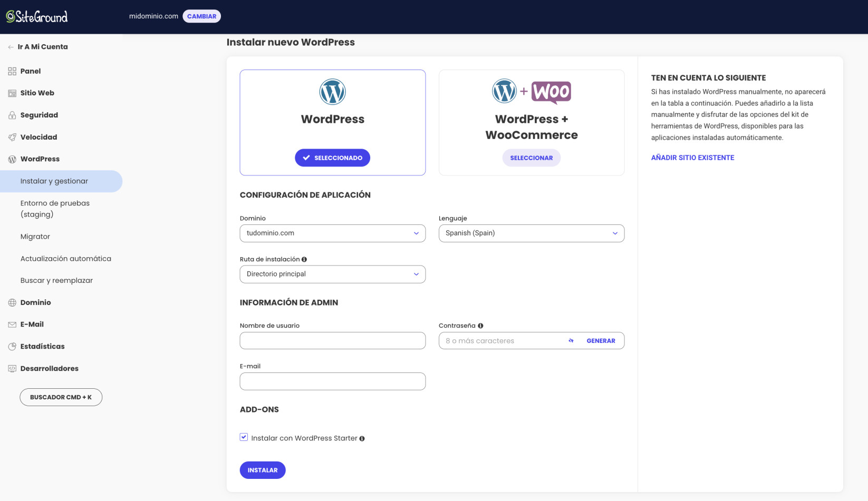Screen dimensions: 868x501
Task: Open the Lenguaje dropdown
Action: (x=532, y=233)
